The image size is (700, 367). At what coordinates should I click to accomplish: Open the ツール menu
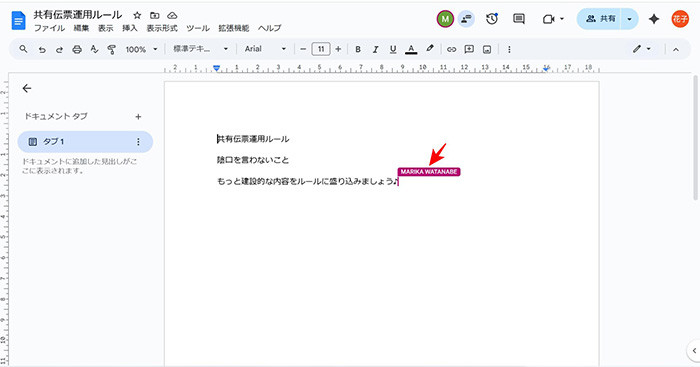198,28
